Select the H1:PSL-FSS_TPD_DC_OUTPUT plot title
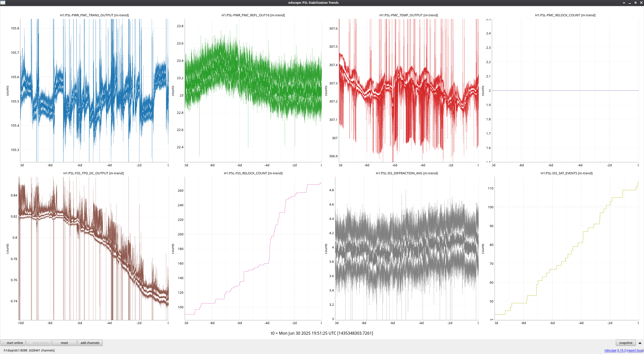 [93, 173]
